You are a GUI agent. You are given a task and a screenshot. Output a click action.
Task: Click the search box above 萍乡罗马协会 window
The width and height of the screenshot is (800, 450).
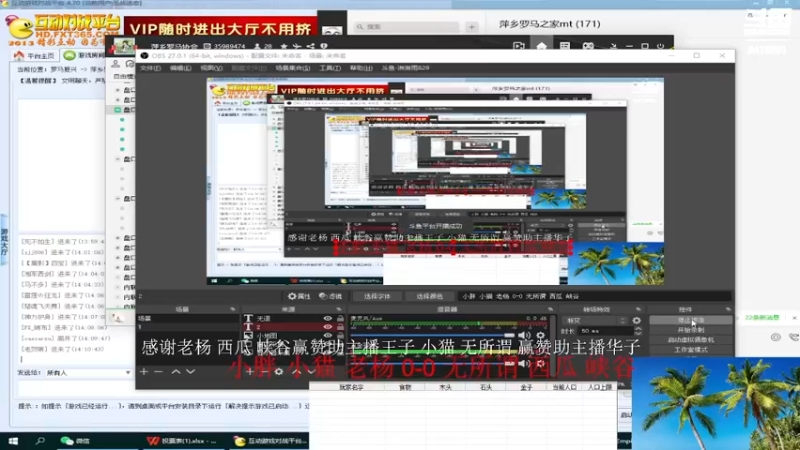coord(407,27)
